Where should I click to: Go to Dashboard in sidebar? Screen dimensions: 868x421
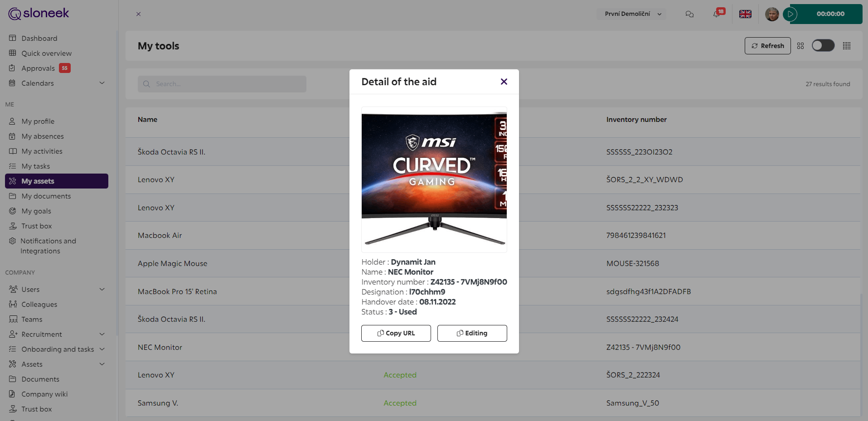(x=39, y=39)
